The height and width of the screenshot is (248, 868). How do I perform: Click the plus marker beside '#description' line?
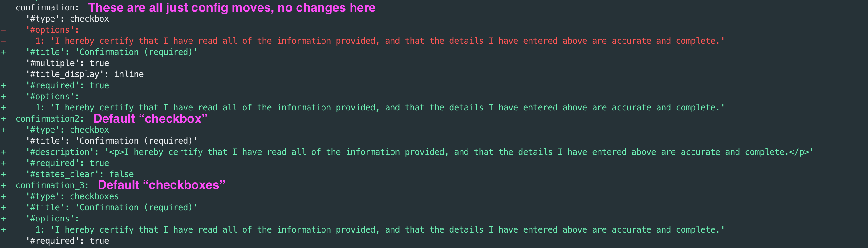coord(3,152)
